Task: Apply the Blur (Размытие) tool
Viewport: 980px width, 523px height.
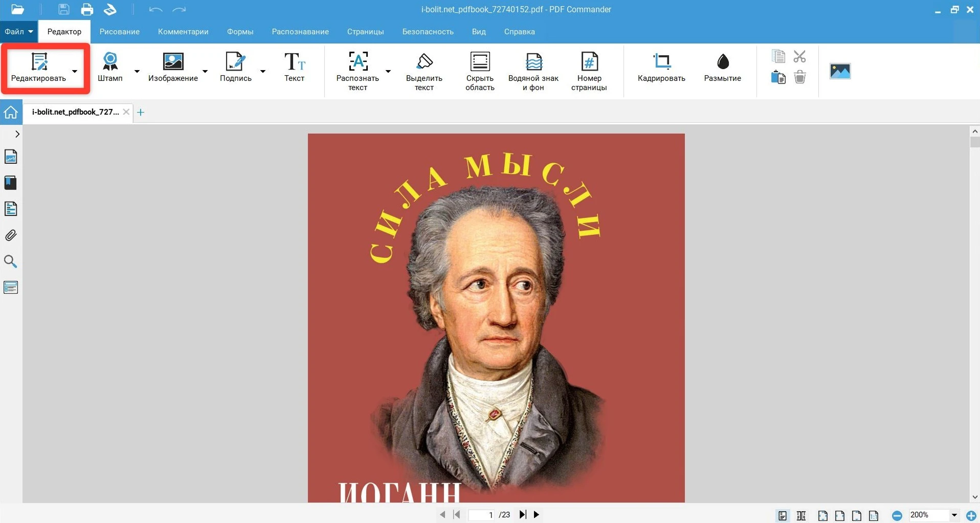Action: (722, 67)
